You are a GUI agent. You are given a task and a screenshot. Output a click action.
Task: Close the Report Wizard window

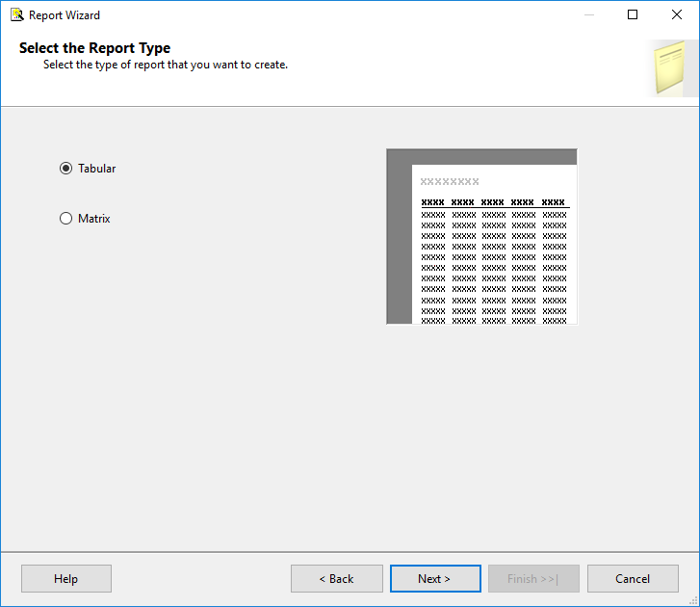pos(677,14)
